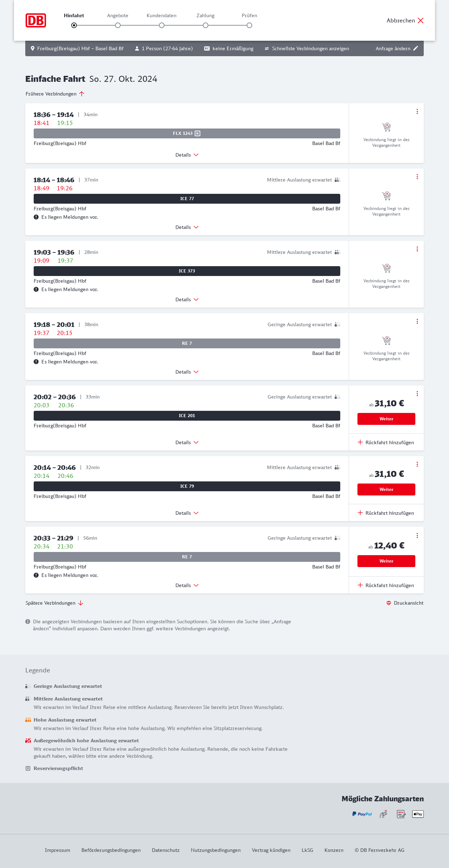Expand Details for ICE 201 connection
The image size is (449, 868).
[x=187, y=442]
